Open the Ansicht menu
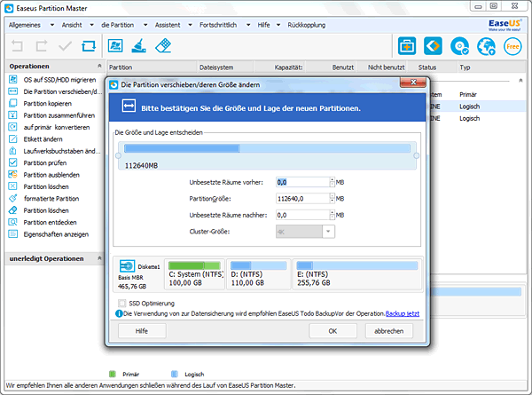 pos(72,25)
